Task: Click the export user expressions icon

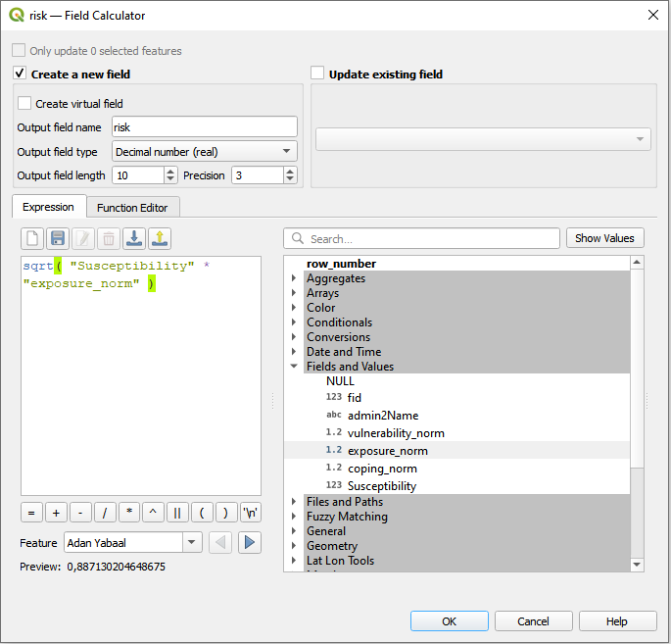Action: (160, 238)
